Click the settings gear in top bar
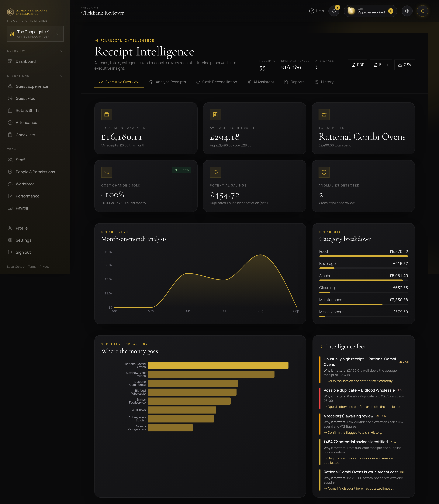439x504 pixels. [x=407, y=11]
